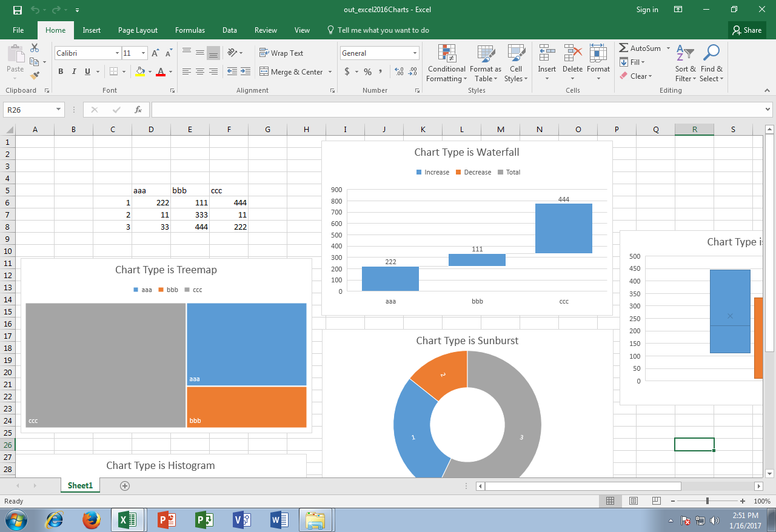Viewport: 776px width, 532px height.
Task: Expand the Calibri font name dropdown
Action: click(x=117, y=53)
